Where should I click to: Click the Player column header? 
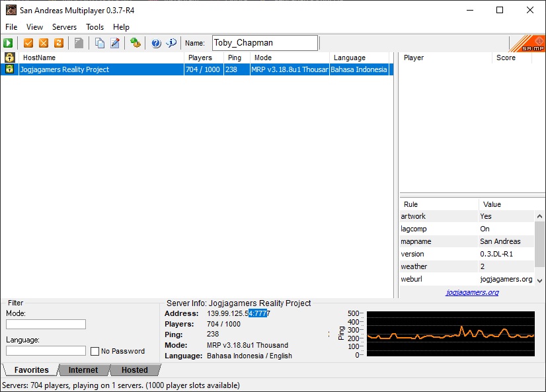pos(446,58)
